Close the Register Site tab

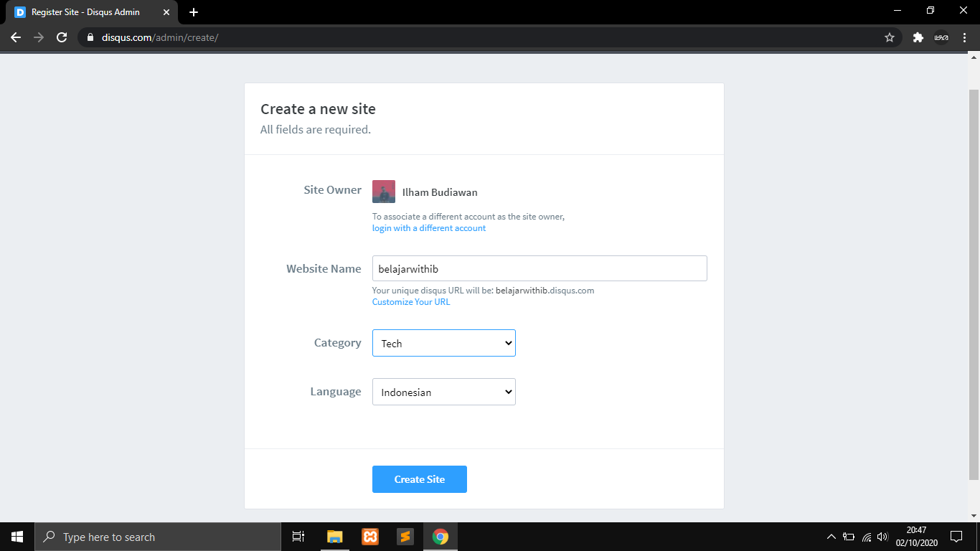[166, 12]
